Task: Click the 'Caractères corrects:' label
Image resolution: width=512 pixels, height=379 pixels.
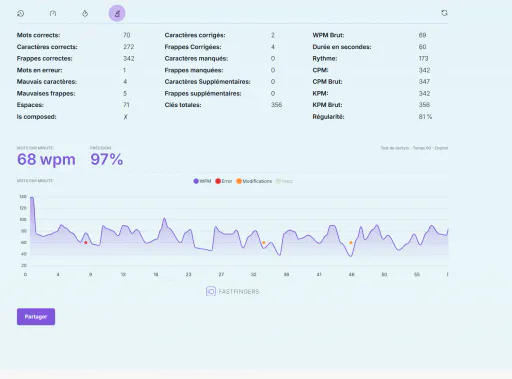Action: (47, 47)
